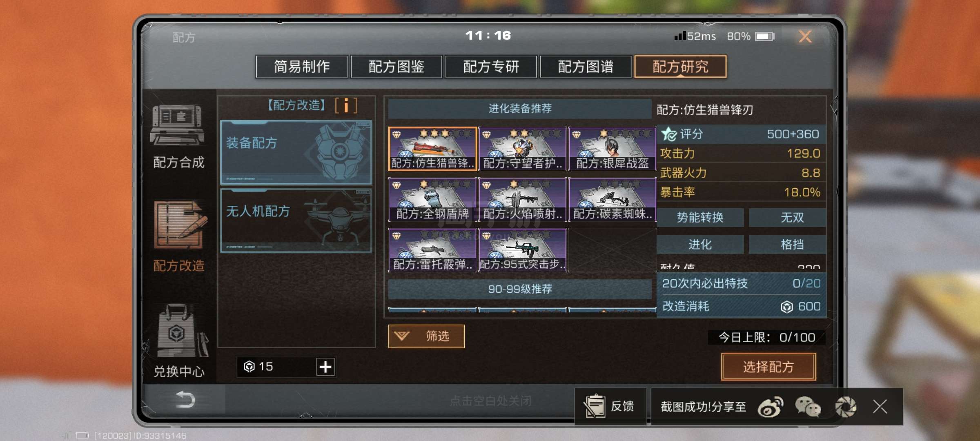Click the 配方改造 info icon

coord(346,105)
